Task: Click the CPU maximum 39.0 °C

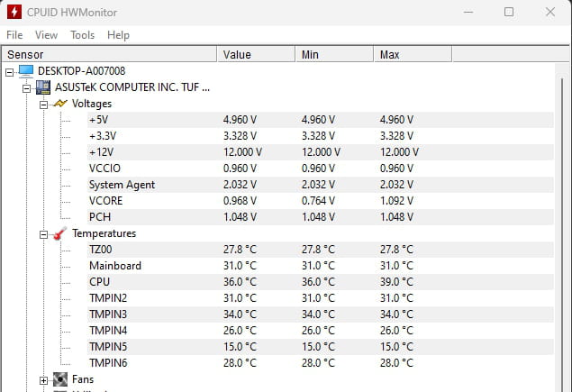Action: coord(397,282)
